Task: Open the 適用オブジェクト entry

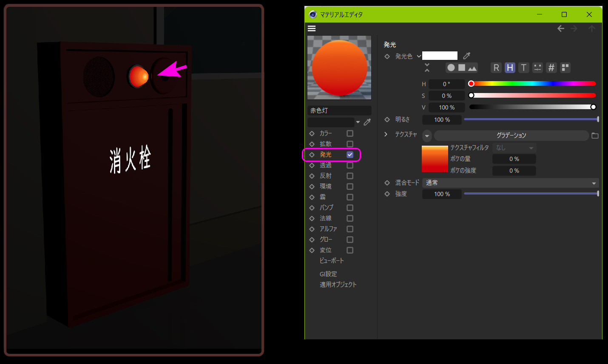Action: (338, 285)
